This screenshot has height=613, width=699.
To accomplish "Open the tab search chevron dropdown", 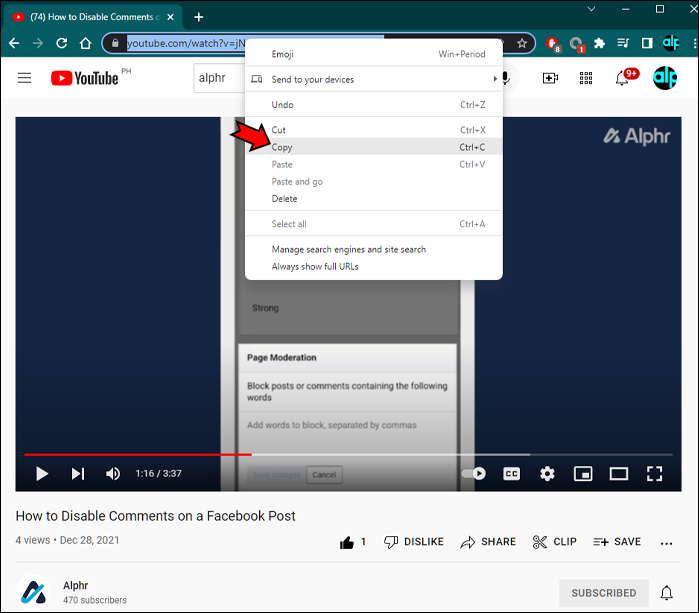I will (x=591, y=9).
